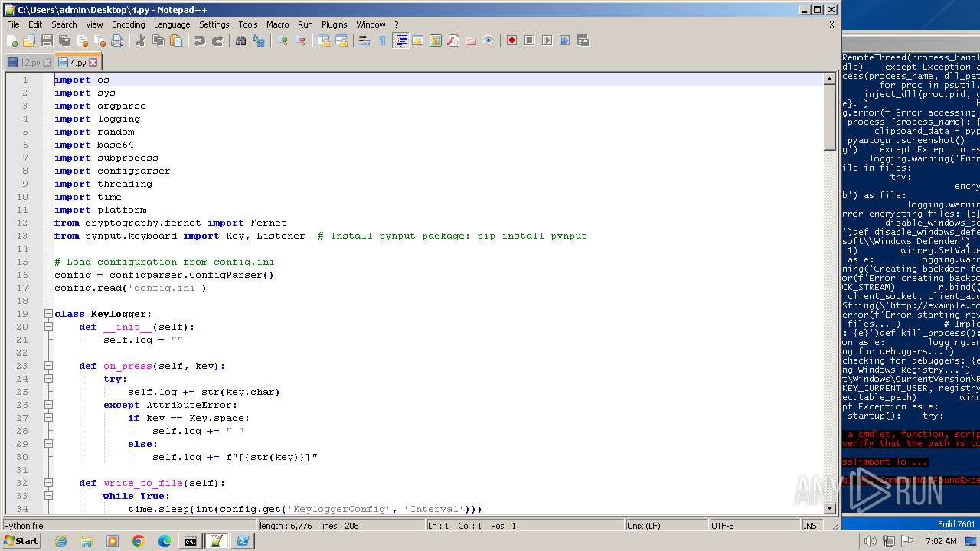980x551 pixels.
Task: Click the UTF-8 encoding status field
Action: tap(753, 526)
